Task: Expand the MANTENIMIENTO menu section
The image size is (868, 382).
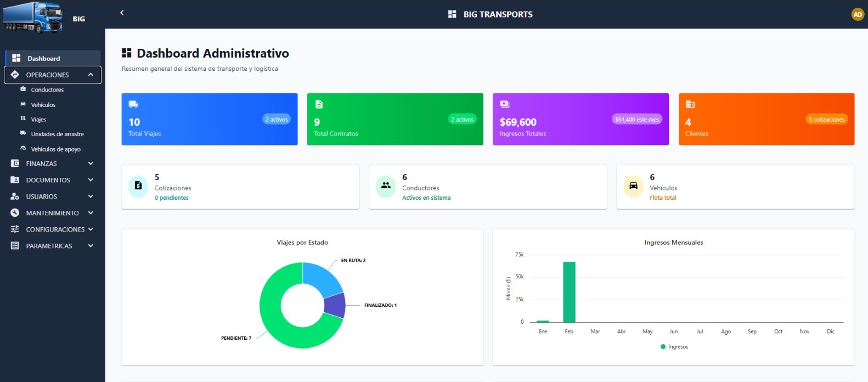Action: (x=91, y=213)
